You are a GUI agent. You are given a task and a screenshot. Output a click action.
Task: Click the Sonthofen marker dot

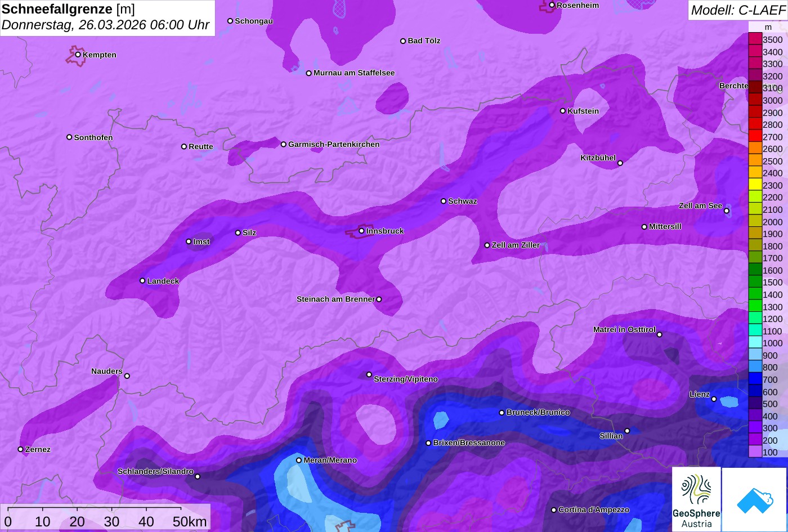(69, 137)
